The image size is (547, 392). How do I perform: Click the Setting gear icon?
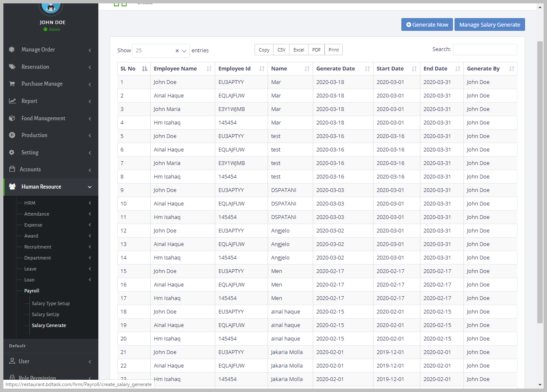(x=12, y=152)
